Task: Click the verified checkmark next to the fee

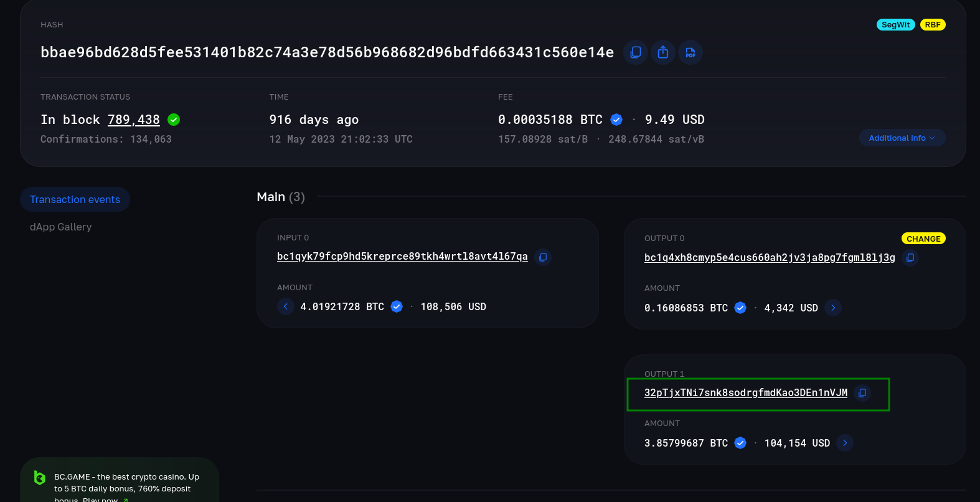Action: (616, 119)
